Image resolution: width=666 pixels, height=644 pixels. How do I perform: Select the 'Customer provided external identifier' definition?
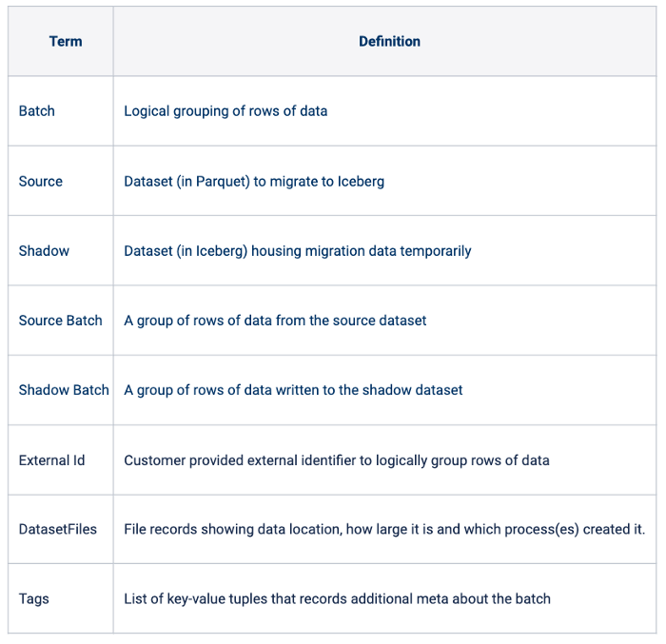337,460
